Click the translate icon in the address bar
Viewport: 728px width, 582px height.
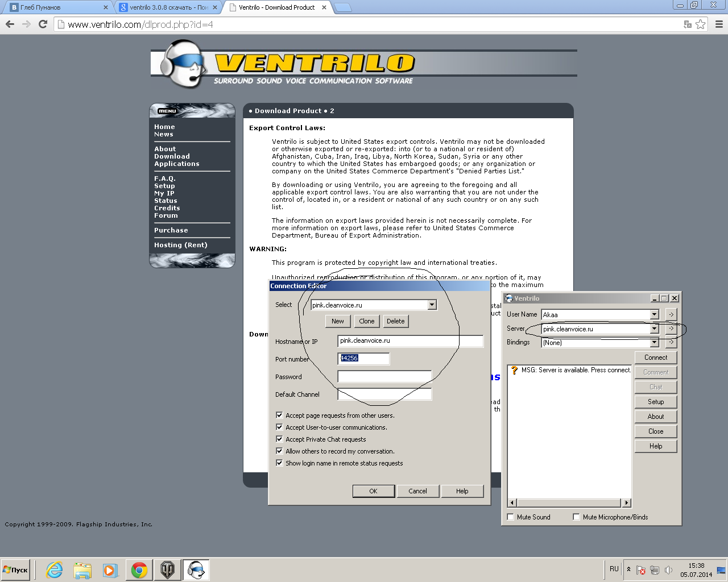688,24
